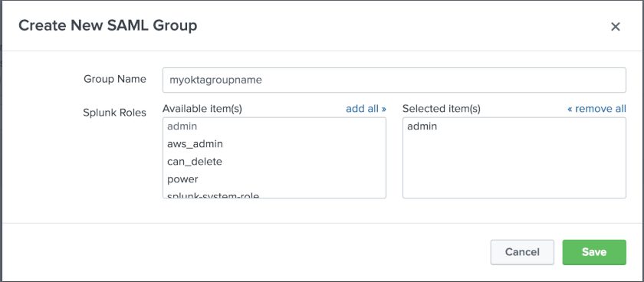Cancel the new SAML group creation

[x=522, y=252]
